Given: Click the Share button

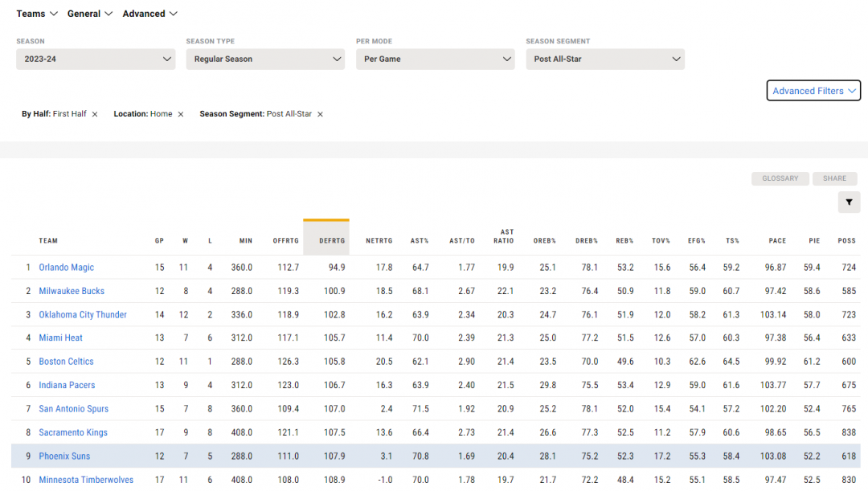Looking at the screenshot, I should (834, 178).
